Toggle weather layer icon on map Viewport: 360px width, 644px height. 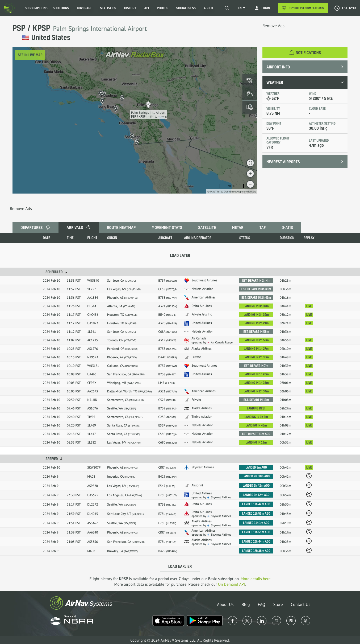(x=249, y=94)
